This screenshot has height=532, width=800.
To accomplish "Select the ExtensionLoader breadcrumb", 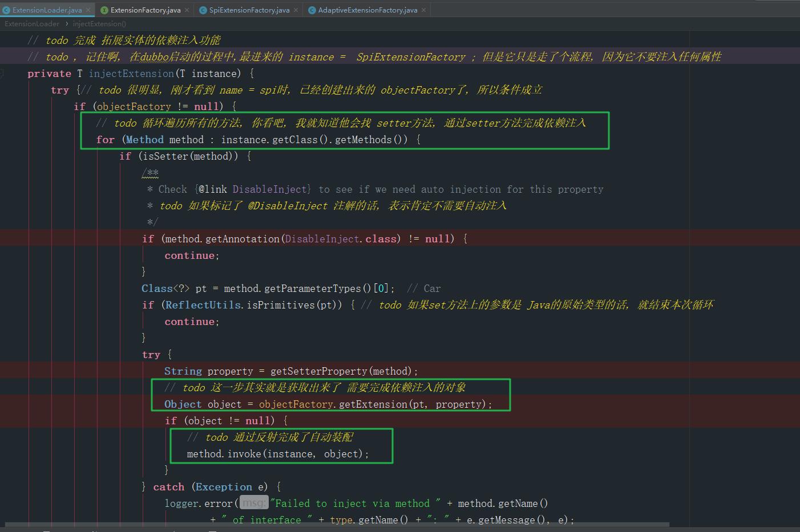I will 32,24.
